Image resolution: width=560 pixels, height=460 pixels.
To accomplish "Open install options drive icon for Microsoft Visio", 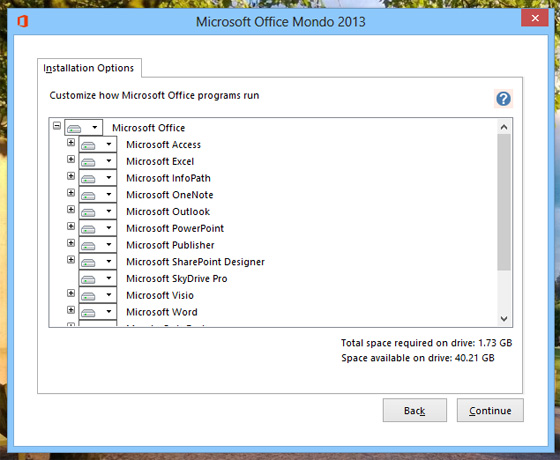I will coord(88,296).
